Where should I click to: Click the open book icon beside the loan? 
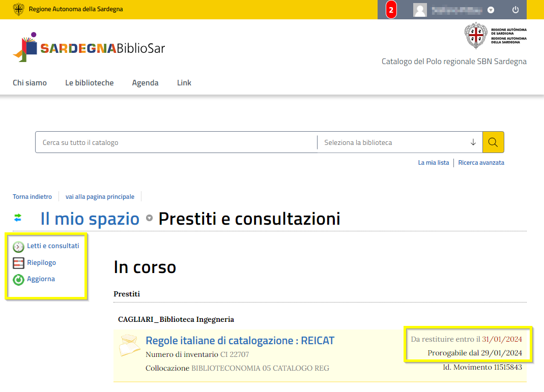tap(129, 346)
